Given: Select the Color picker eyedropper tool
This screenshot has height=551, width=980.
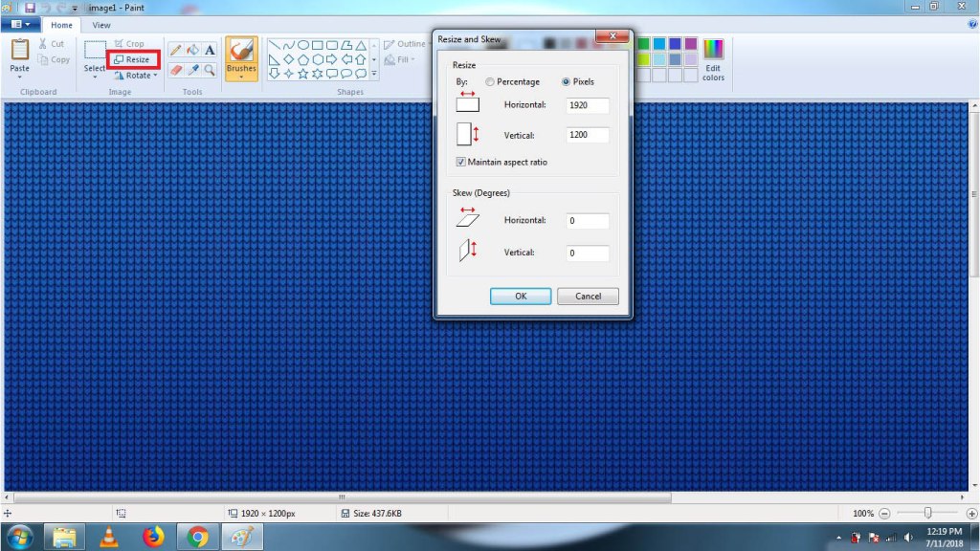Looking at the screenshot, I should tap(193, 70).
